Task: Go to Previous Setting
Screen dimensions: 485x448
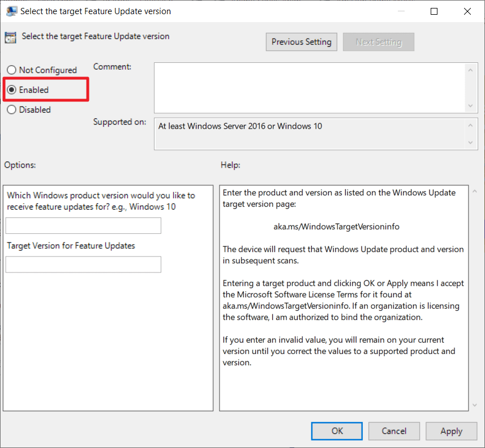Action: (301, 42)
